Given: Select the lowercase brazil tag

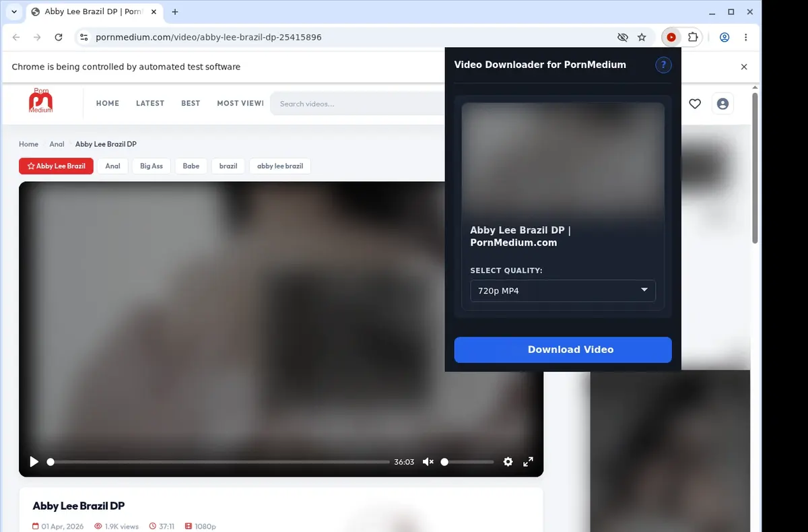Looking at the screenshot, I should pos(228,166).
